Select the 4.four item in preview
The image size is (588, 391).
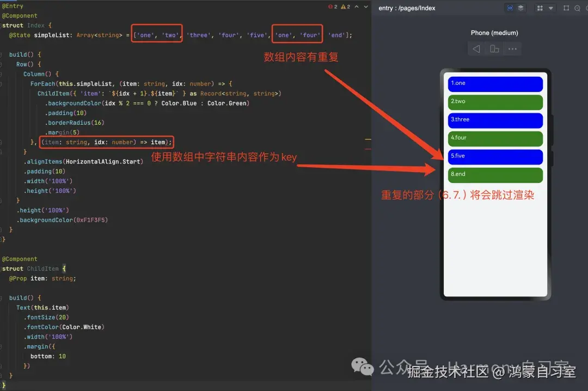495,138
